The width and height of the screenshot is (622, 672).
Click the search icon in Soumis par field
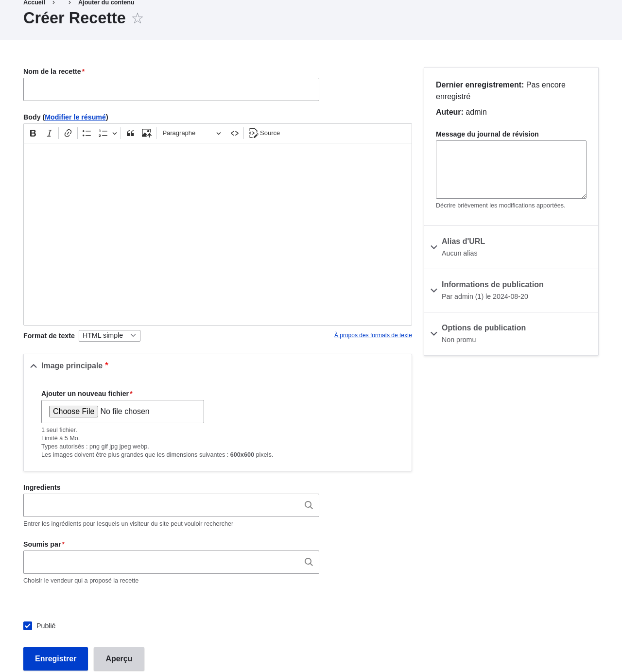click(309, 562)
